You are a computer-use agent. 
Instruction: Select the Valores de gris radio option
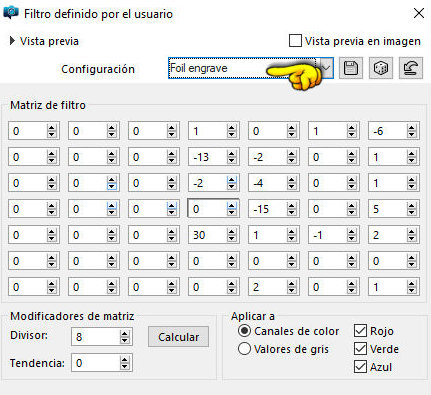pos(244,349)
